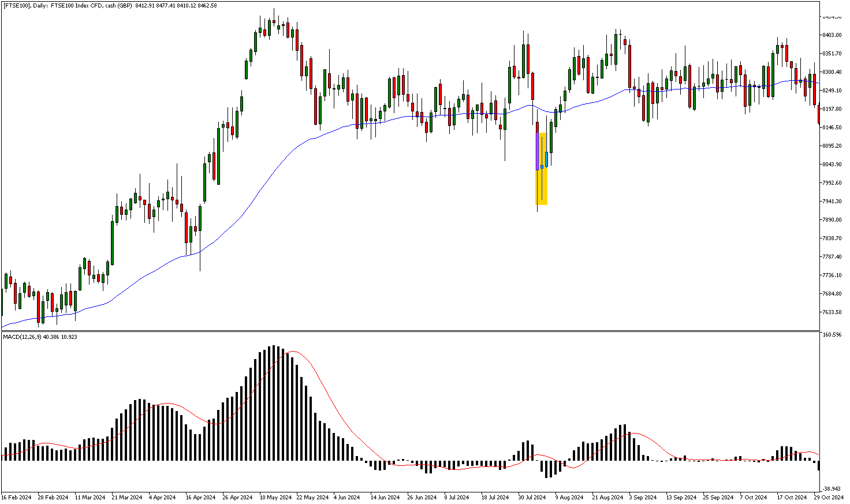Viewport: 850px width, 504px height.
Task: Click the 30 Jul 2024 date label
Action: pyautogui.click(x=532, y=497)
